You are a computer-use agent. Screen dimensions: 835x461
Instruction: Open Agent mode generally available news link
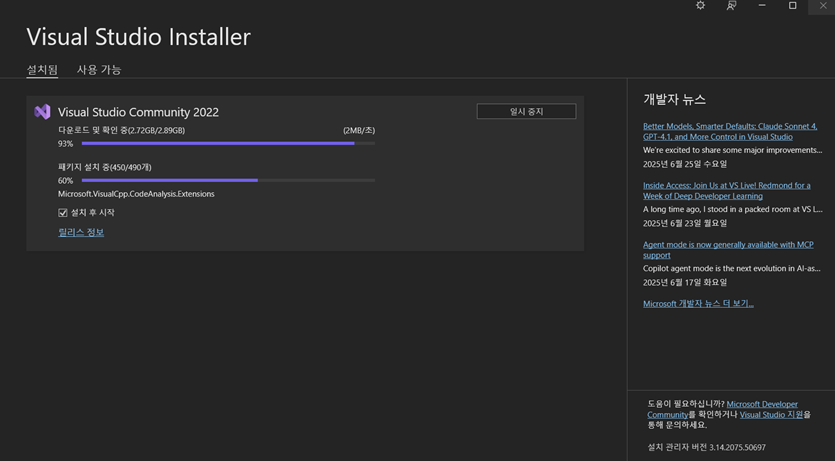[x=728, y=250]
